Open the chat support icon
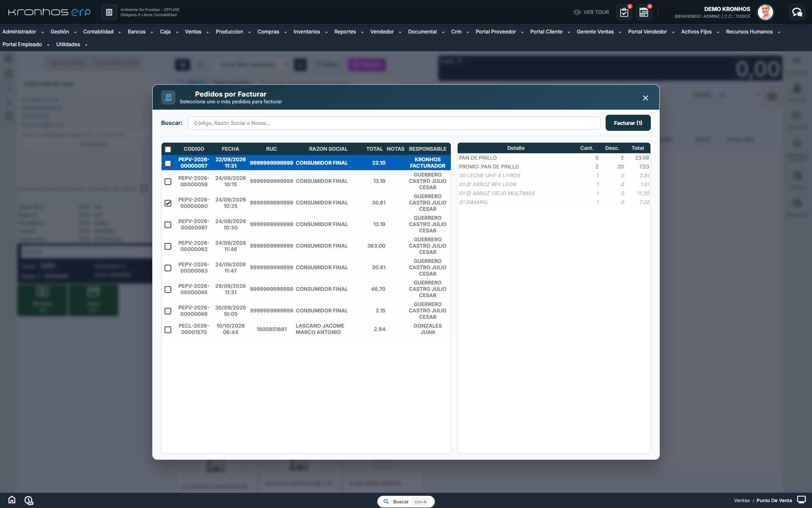The height and width of the screenshot is (508, 812). pos(797,12)
